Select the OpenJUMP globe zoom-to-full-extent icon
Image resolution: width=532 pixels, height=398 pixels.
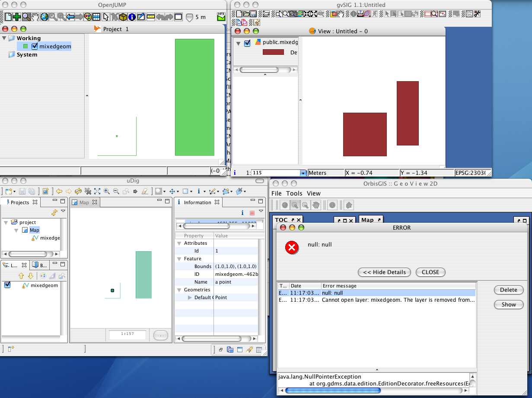pos(44,17)
